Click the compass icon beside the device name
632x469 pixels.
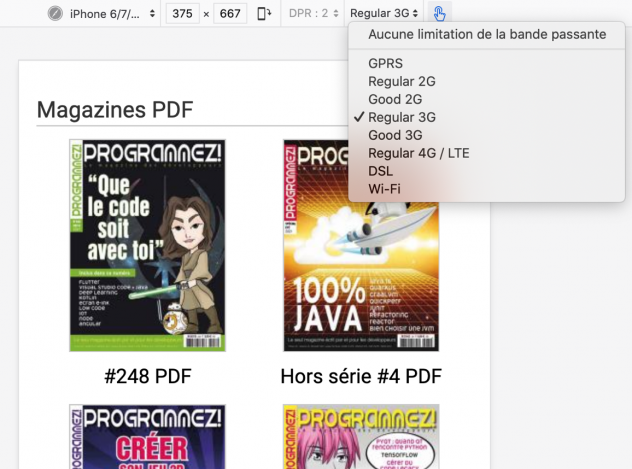point(54,14)
